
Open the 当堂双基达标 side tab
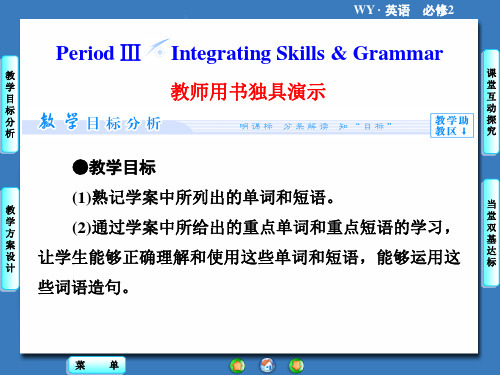click(491, 233)
